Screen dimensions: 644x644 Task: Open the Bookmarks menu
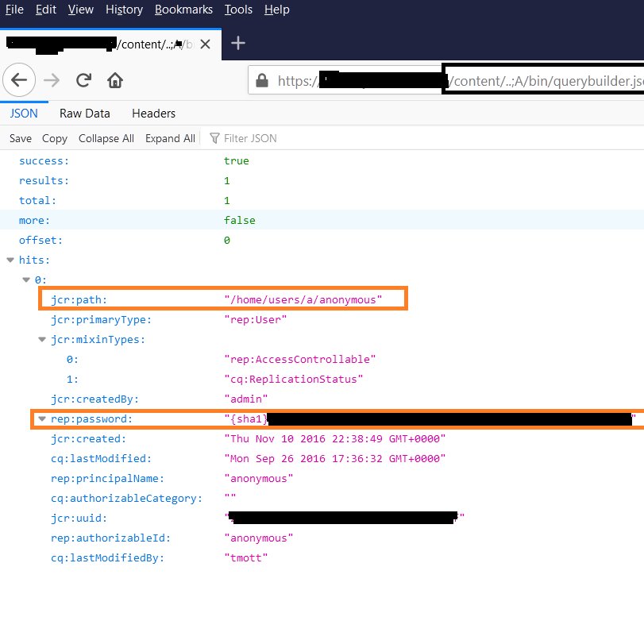(x=183, y=10)
